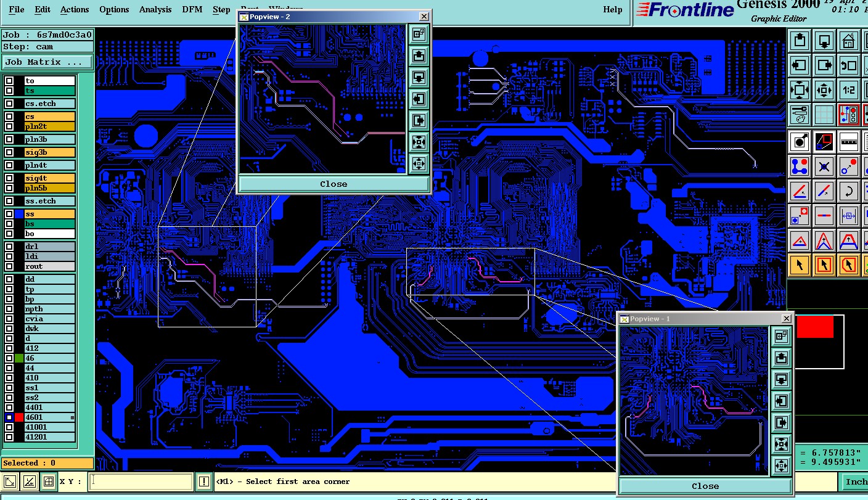Click the X Y coordinate input field
This screenshot has height=500, width=868.
tap(141, 482)
